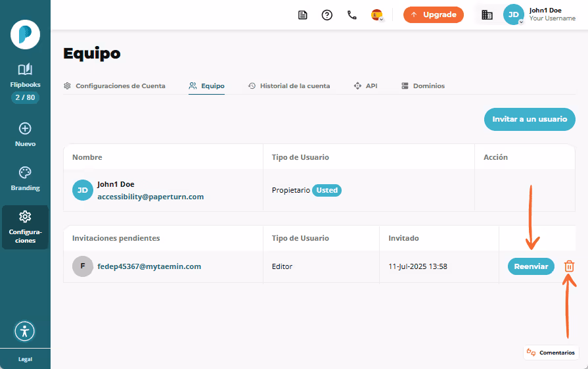The image size is (588, 369).
Task: Click the John1 Doe username in header
Action: pyautogui.click(x=545, y=11)
